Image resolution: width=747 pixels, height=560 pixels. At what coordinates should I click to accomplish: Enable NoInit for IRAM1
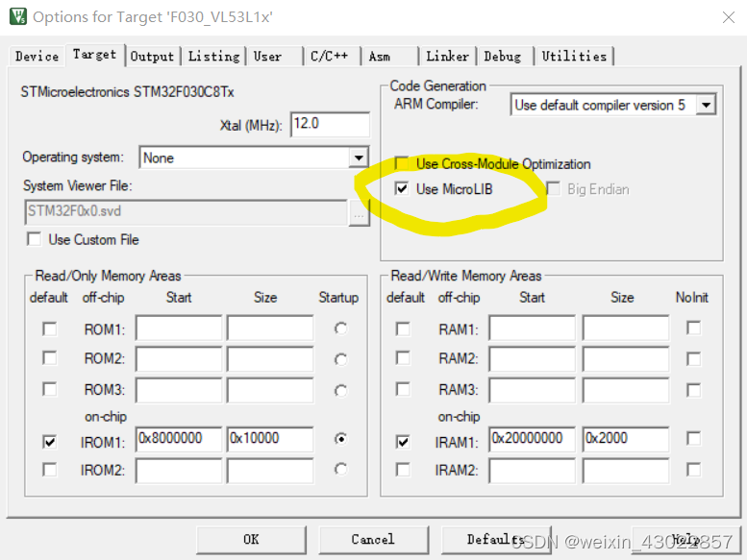point(694,438)
